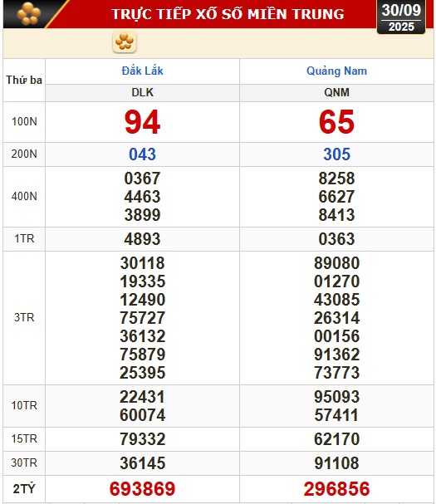This screenshot has width=436, height=504.
Task: Click the Đắk Lắk 1TR number 4893
Action: (142, 239)
